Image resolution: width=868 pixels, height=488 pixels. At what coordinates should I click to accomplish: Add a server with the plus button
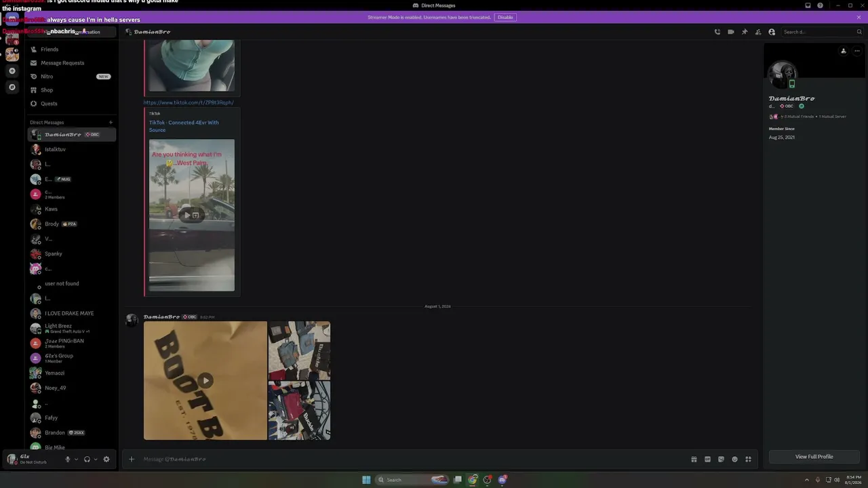coord(12,71)
